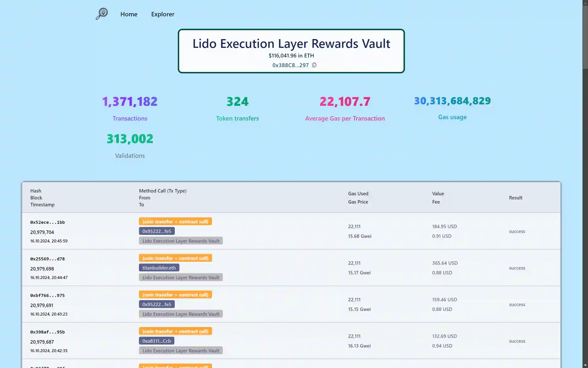Click the 0x388C8...297 address link
588x368 pixels.
coord(290,65)
